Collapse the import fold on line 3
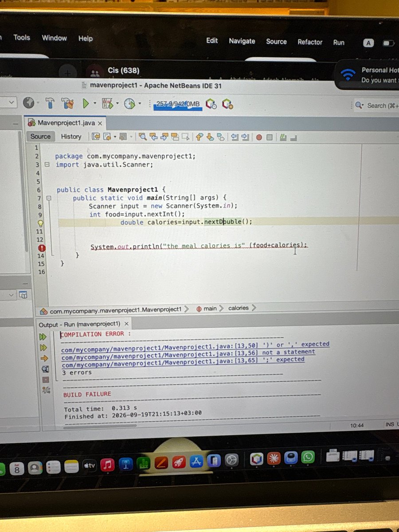This screenshot has height=532, width=399. (47, 164)
